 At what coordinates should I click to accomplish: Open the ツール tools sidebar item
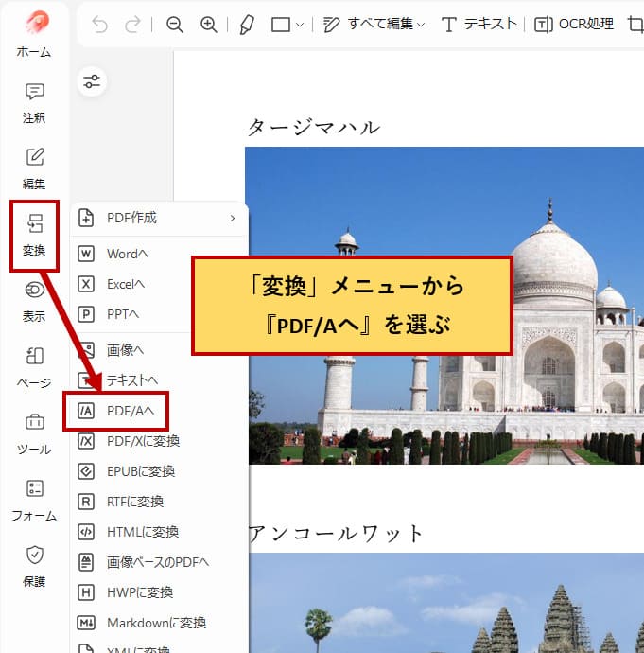point(34,434)
